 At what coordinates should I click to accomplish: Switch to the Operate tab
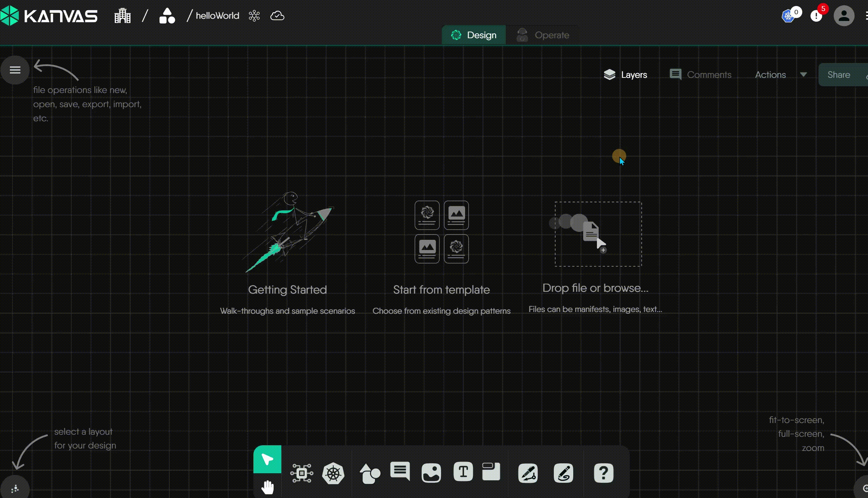[x=543, y=35]
